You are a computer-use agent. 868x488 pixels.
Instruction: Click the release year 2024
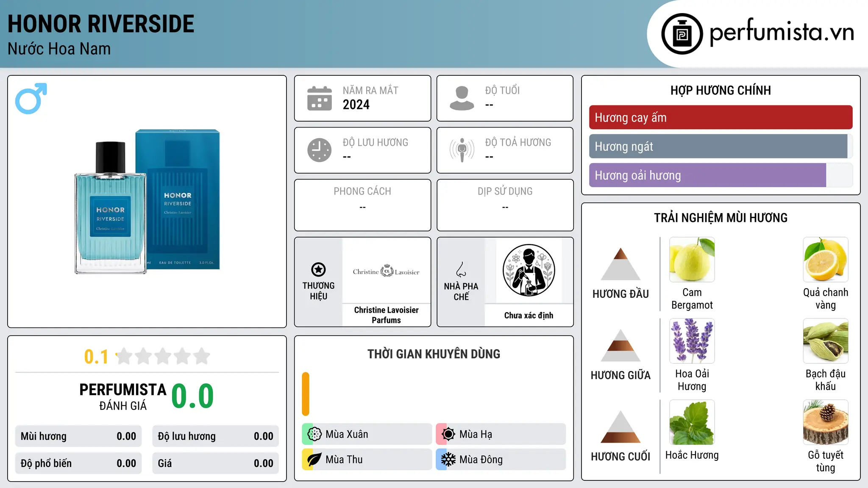point(356,105)
